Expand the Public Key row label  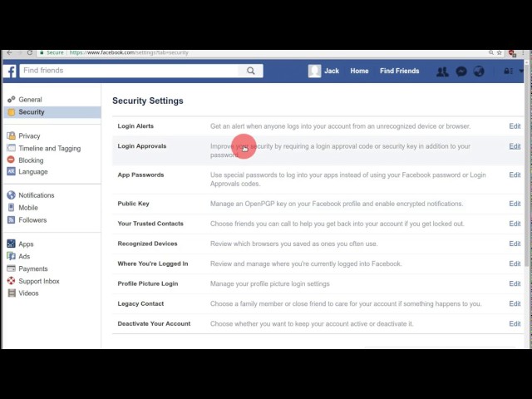pos(133,204)
